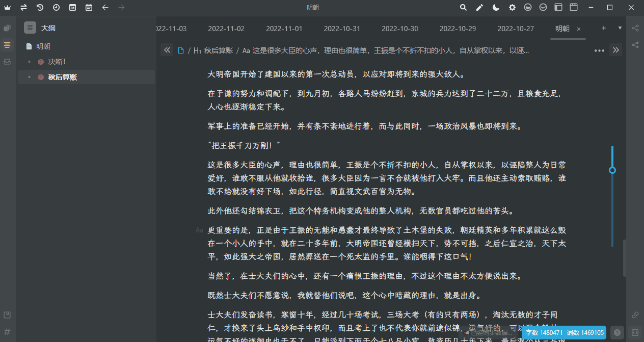The image size is (644, 342).
Task: Click the window-style icon before minimize
Action: point(573,8)
